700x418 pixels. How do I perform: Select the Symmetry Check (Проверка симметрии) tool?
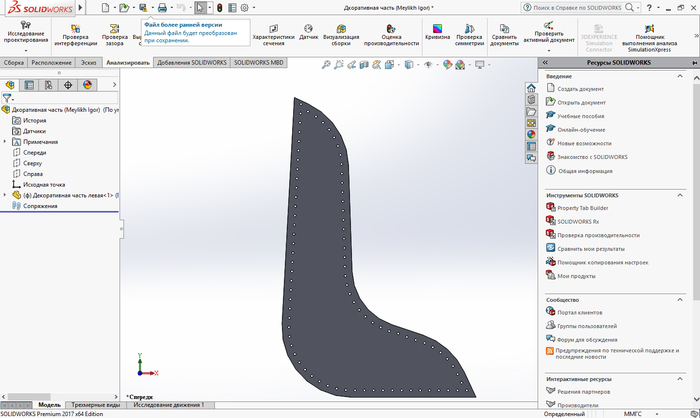point(469,34)
